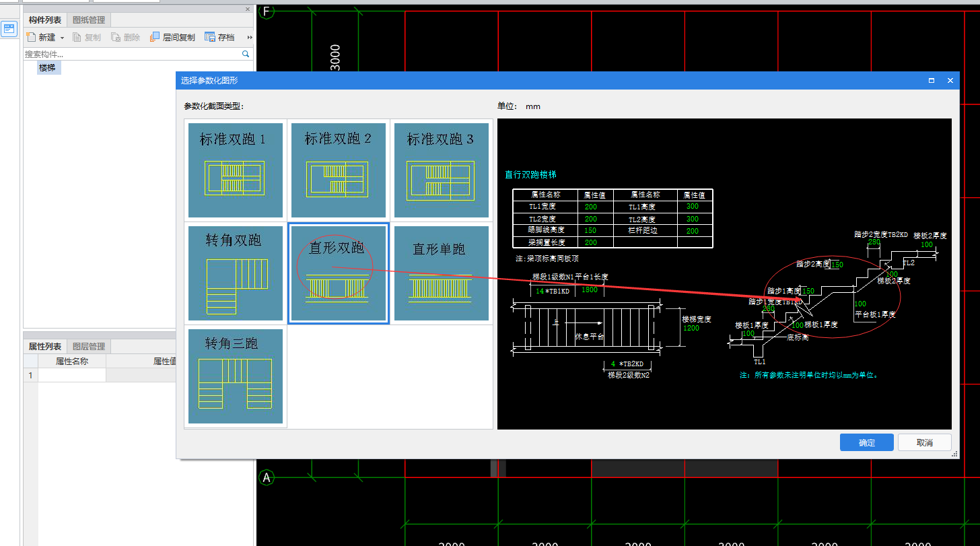Screen dimensions: 980x546
Task: Choose the 标准双跑 2 stair type
Action: pyautogui.click(x=339, y=170)
